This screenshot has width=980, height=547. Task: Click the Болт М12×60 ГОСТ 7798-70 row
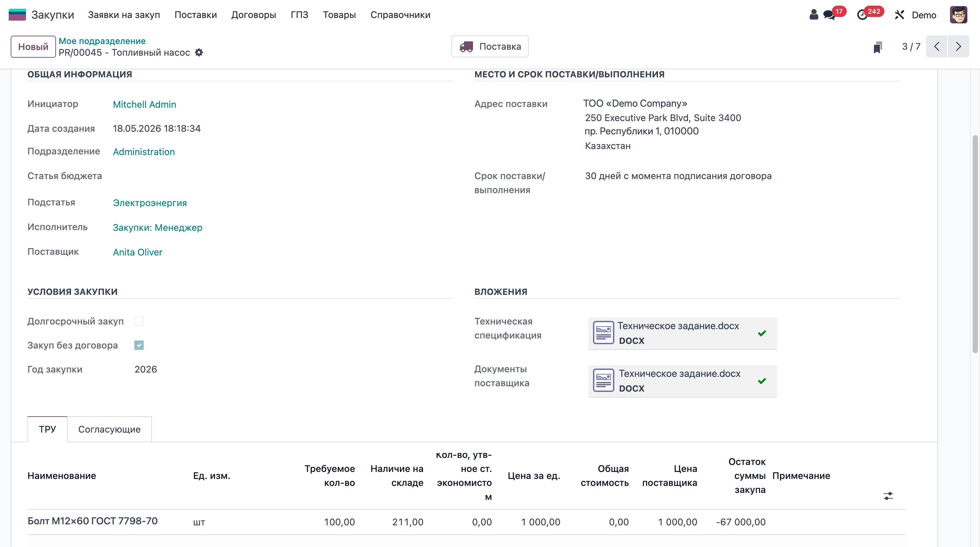tap(466, 522)
